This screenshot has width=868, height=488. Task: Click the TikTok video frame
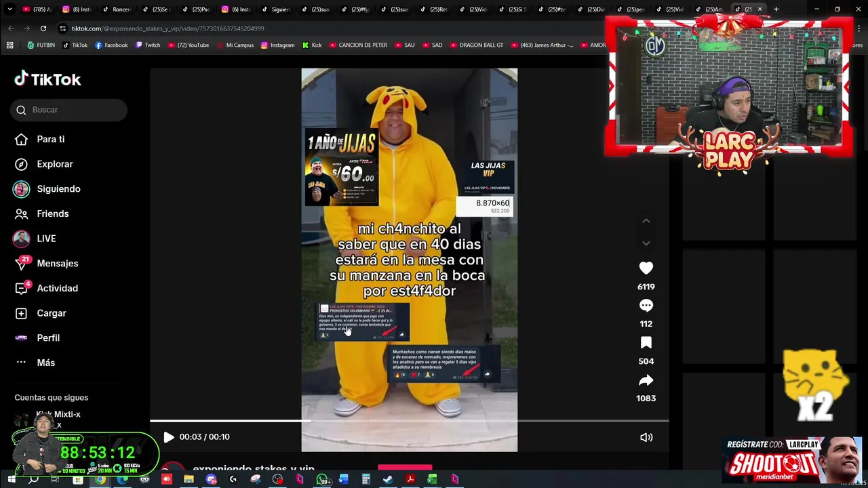[409, 260]
